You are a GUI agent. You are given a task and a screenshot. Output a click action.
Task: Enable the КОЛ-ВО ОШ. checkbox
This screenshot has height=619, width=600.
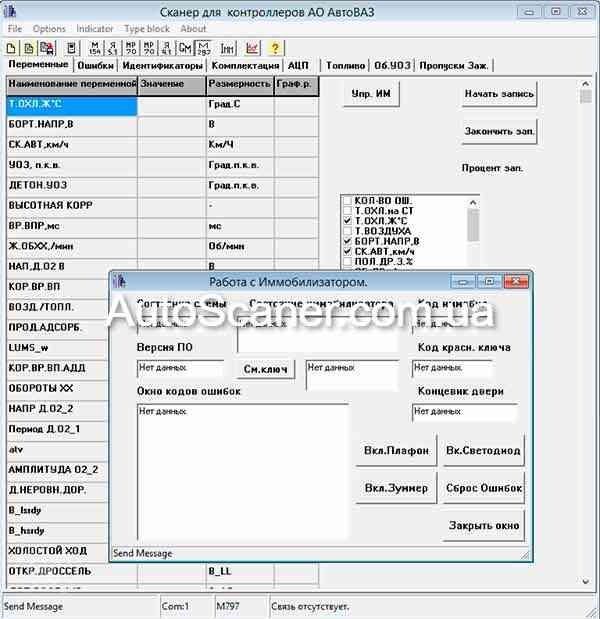click(347, 200)
